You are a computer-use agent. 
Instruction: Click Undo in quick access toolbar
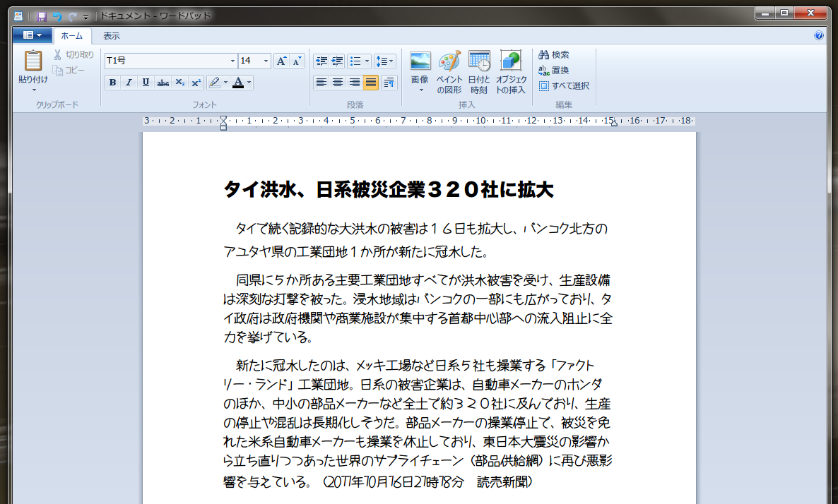pyautogui.click(x=57, y=16)
